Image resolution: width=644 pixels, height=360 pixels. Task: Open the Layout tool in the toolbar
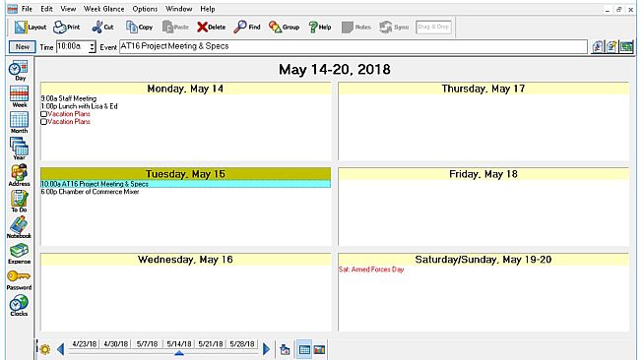pyautogui.click(x=30, y=28)
